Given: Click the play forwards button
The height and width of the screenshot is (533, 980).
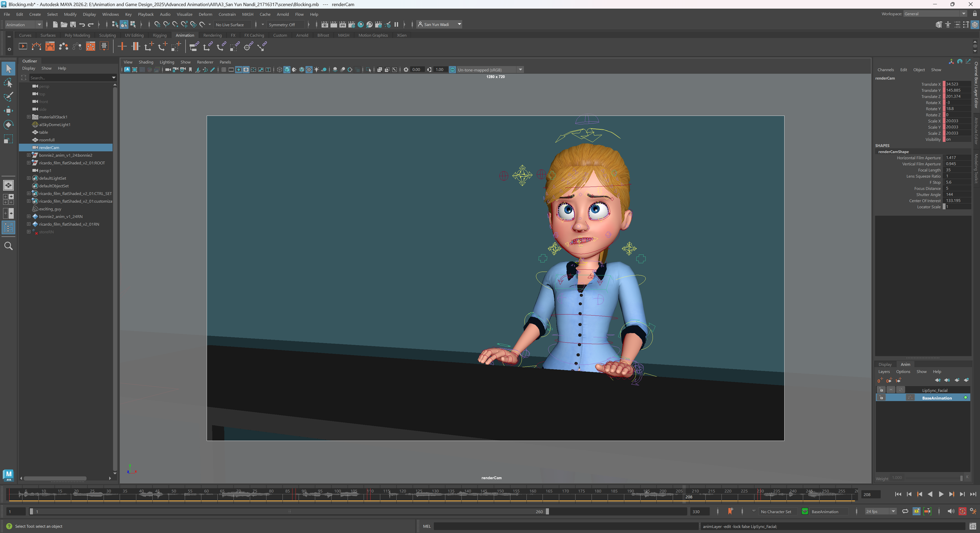Looking at the screenshot, I should coord(941,494).
